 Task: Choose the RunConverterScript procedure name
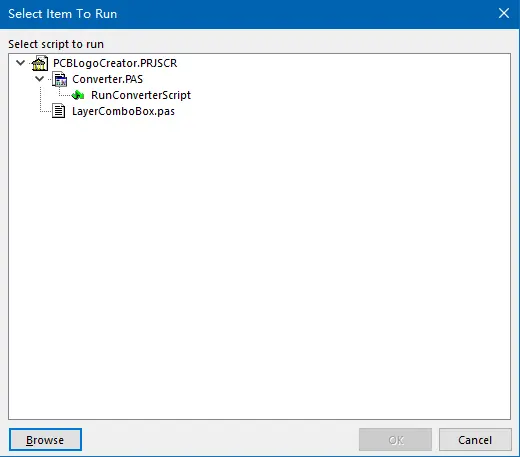click(x=141, y=95)
